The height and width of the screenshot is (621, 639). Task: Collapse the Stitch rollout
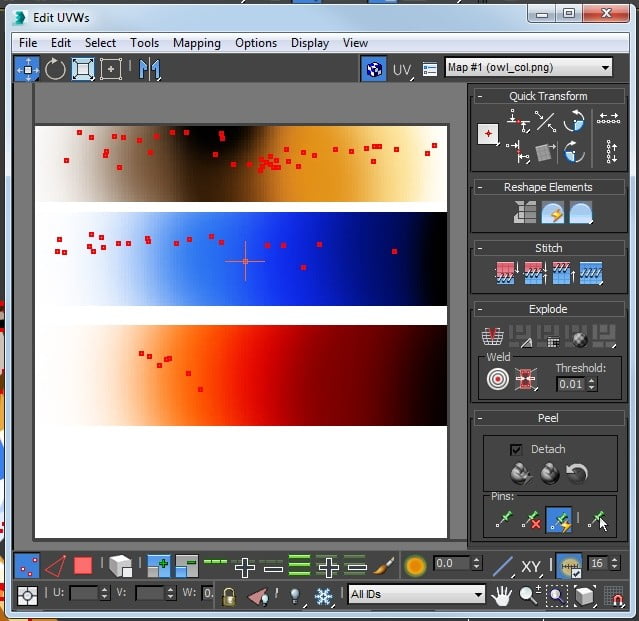[548, 248]
